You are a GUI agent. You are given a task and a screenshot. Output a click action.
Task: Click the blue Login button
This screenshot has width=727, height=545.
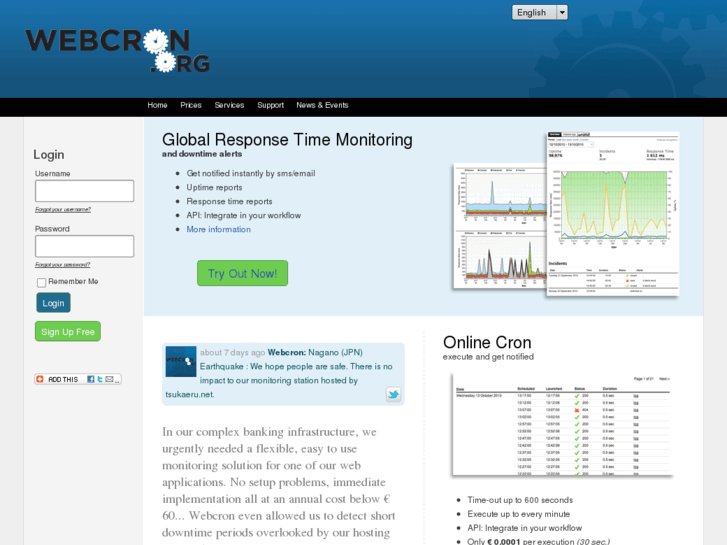pyautogui.click(x=53, y=303)
